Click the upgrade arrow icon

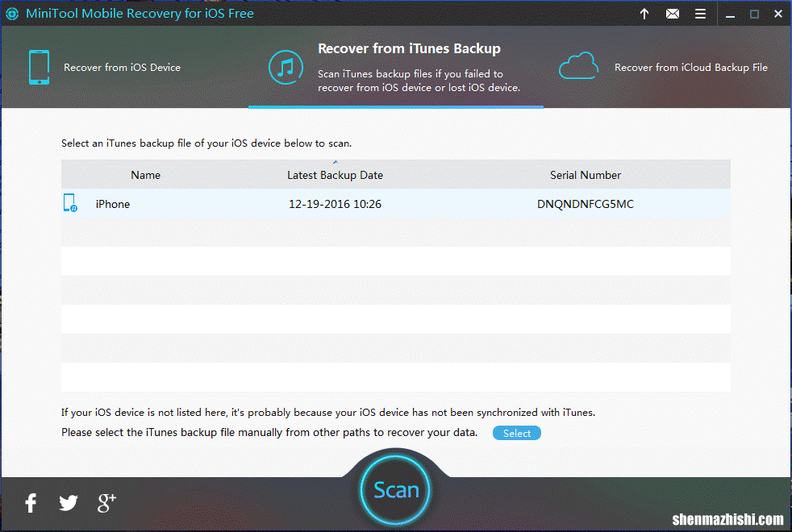(644, 14)
